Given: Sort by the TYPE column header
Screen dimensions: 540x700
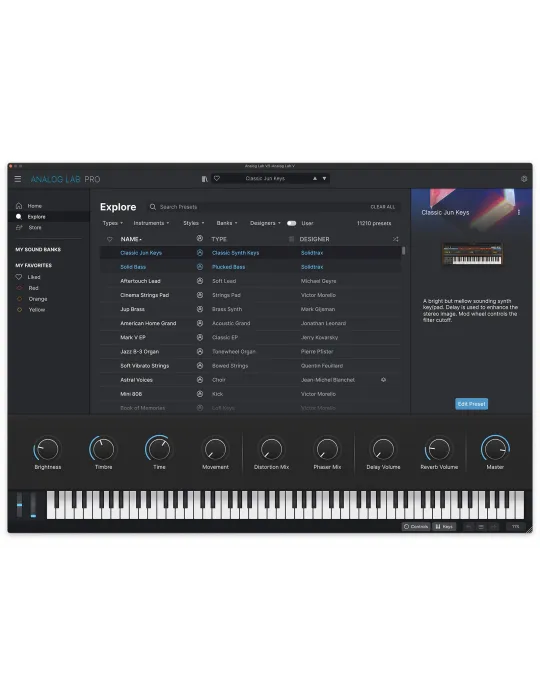Looking at the screenshot, I should [219, 239].
